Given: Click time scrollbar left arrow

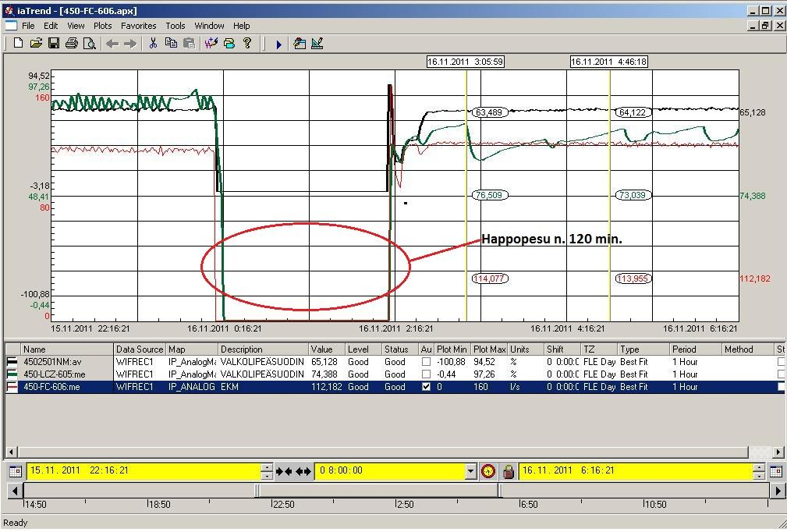Looking at the screenshot, I should [15, 491].
